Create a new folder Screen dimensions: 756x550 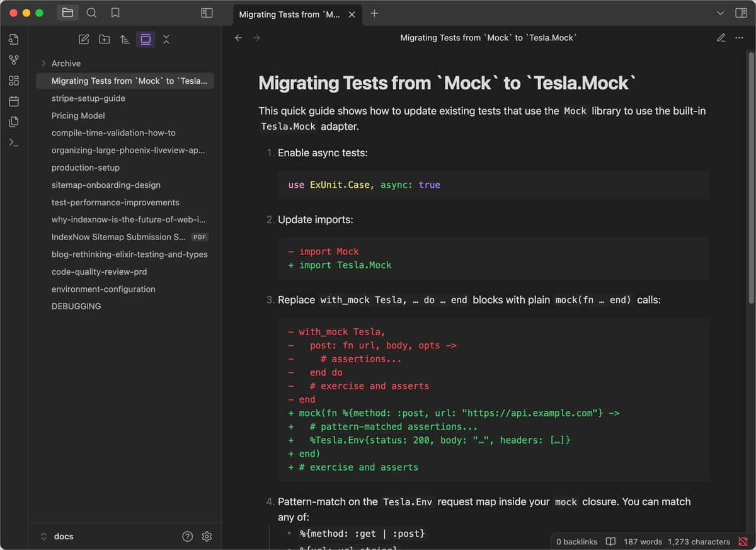click(x=105, y=39)
